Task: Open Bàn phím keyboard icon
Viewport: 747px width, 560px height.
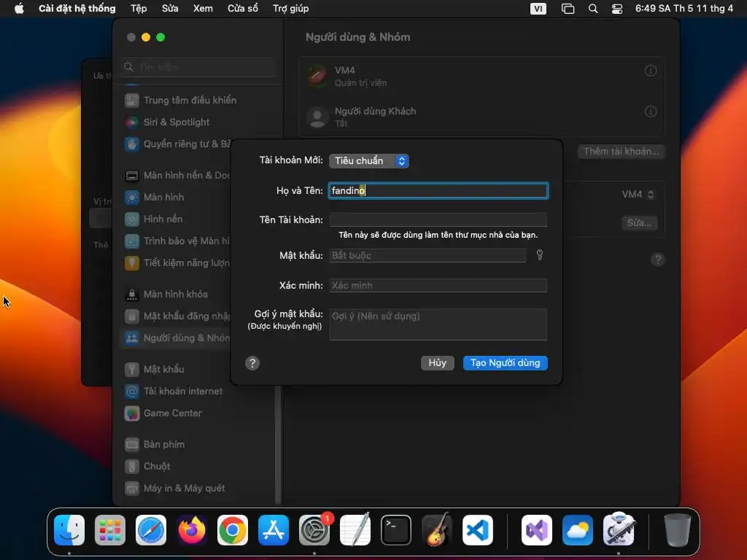Action: (132, 444)
